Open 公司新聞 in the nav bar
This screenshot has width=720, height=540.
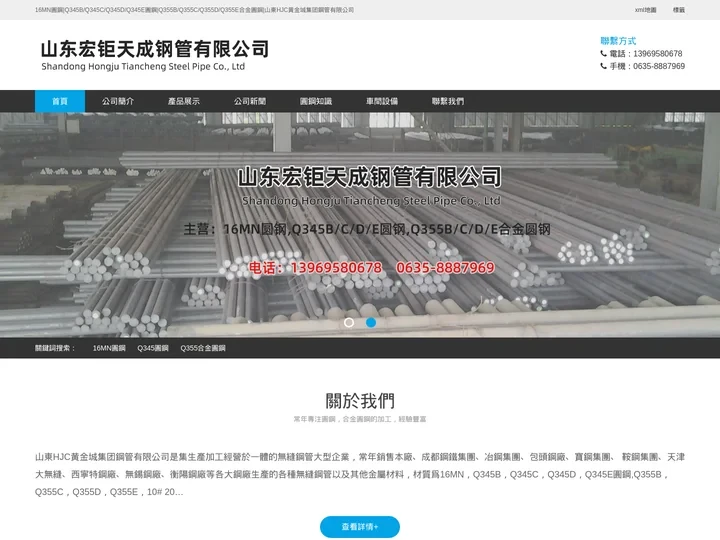point(250,101)
